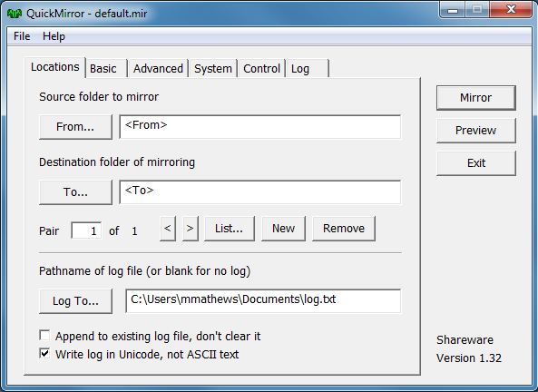Screen dimensions: 538x392
Task: Go to previous pair with < button
Action: (168, 229)
